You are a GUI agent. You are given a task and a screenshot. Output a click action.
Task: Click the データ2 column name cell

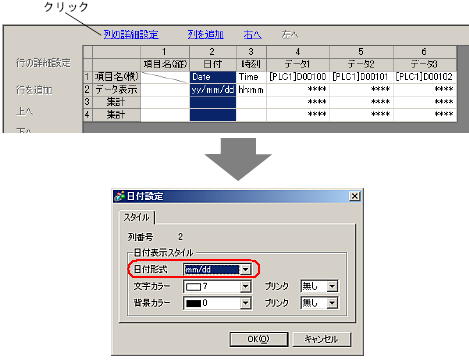tap(361, 64)
